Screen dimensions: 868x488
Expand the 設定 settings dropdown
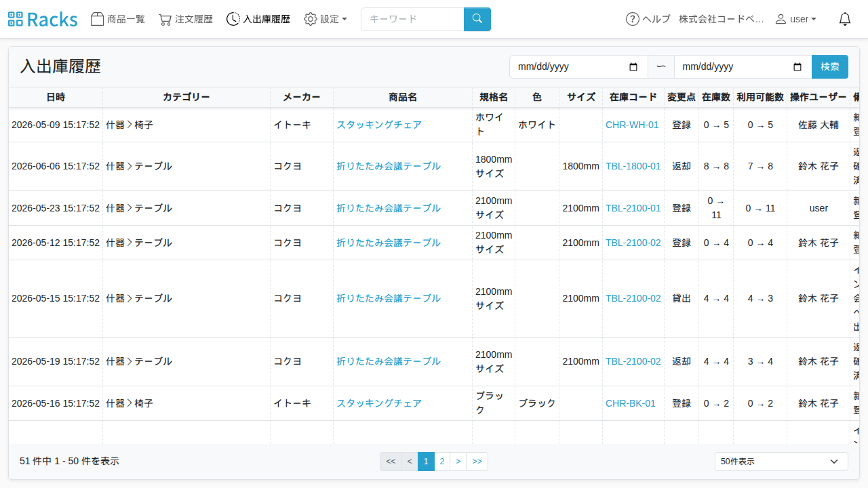tap(325, 19)
